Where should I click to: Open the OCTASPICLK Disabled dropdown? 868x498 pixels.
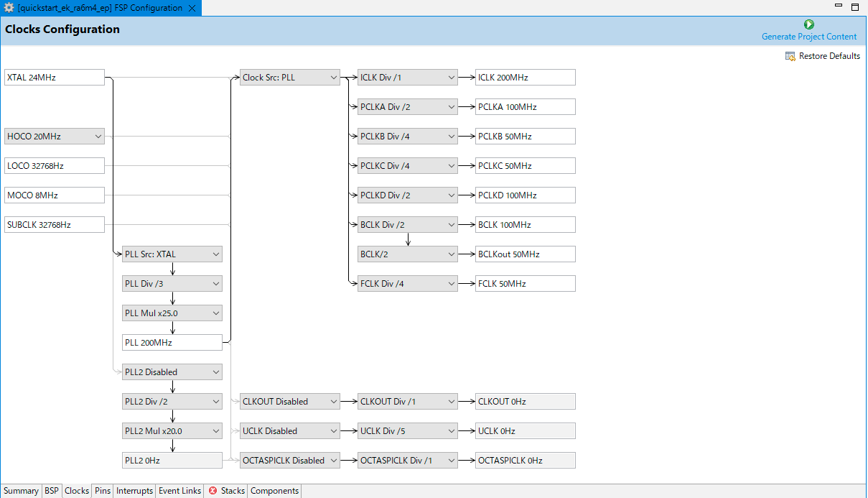tap(289, 461)
